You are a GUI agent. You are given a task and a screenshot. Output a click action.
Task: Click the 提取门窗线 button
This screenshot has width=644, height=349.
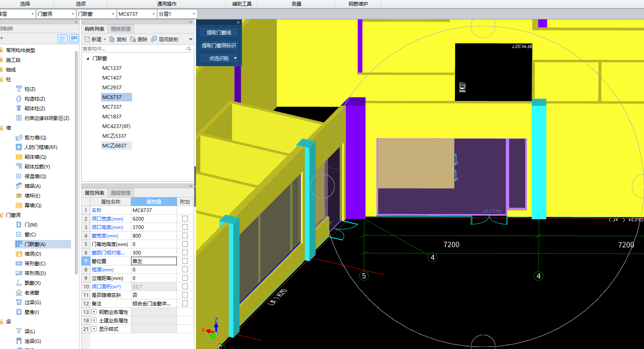[219, 32]
